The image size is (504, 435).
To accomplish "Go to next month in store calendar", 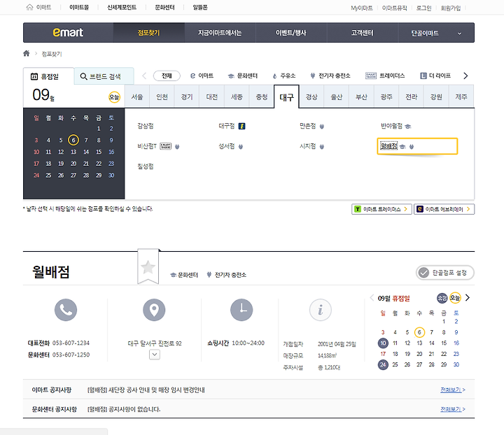I will point(468,298).
